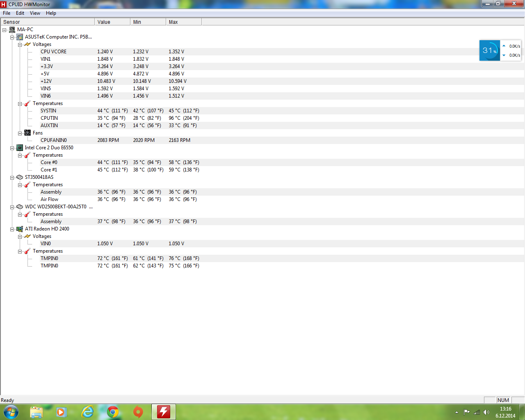Screen dimensions: 525x420
Task: Click the MA-PC computer icon
Action: pyautogui.click(x=12, y=30)
